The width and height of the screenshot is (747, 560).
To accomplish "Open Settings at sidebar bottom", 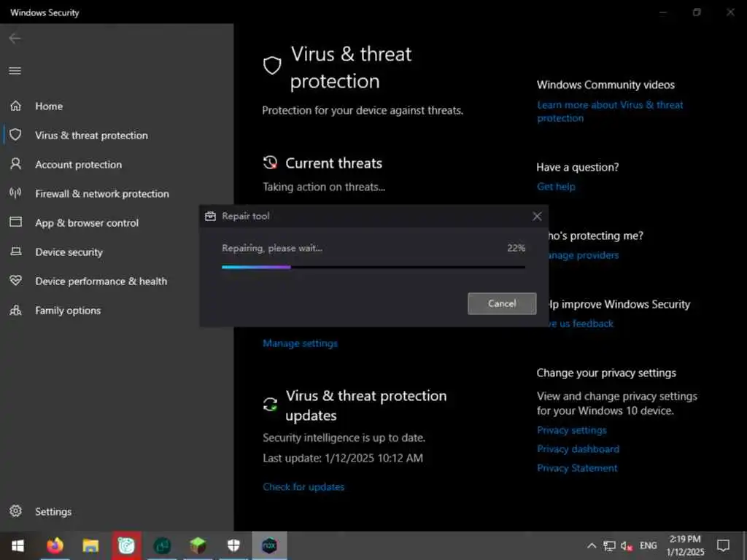I will coord(53,511).
